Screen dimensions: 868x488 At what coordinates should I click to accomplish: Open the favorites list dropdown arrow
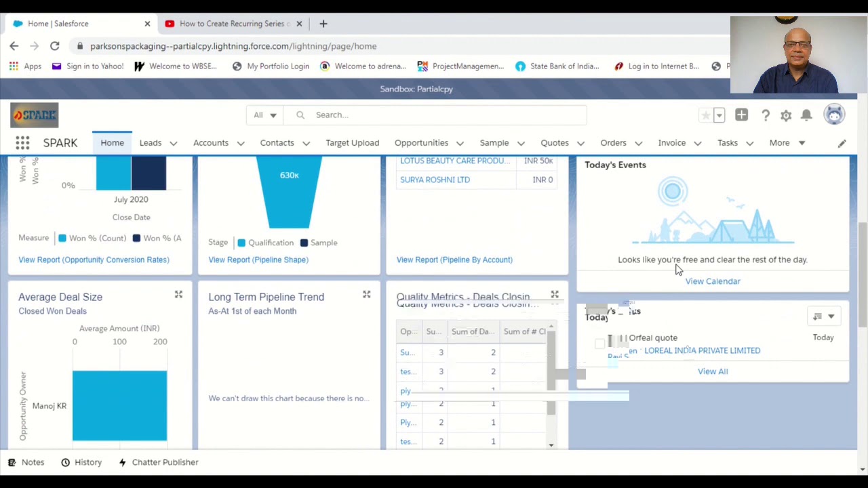(719, 115)
